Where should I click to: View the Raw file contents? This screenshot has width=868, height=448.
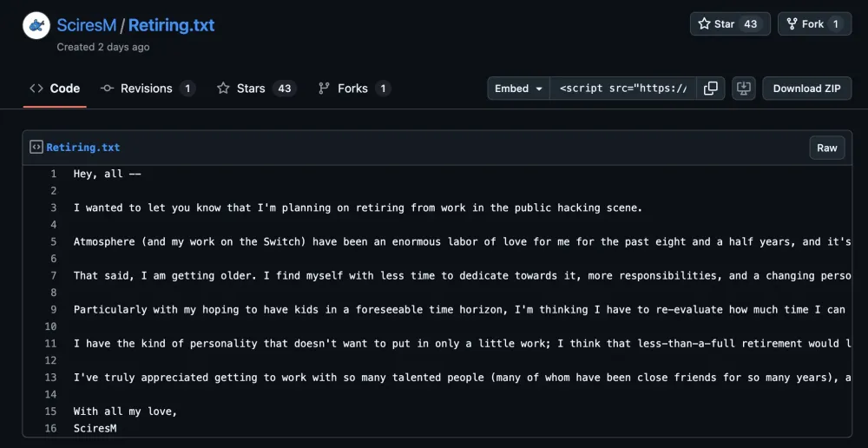(826, 148)
